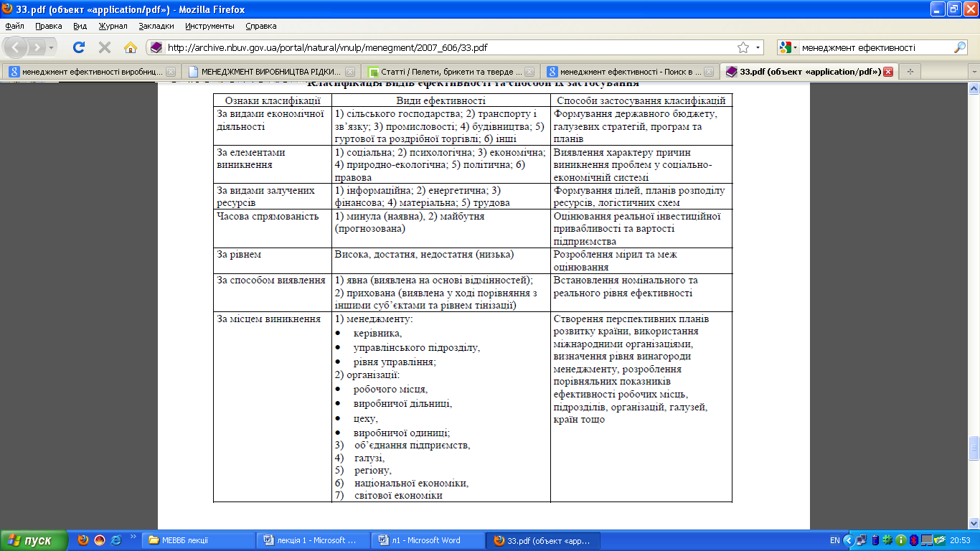Screen dimensions: 980x551
Task: Close the 'менеджмент ефективності - Поиск в' tab
Action: (x=708, y=72)
